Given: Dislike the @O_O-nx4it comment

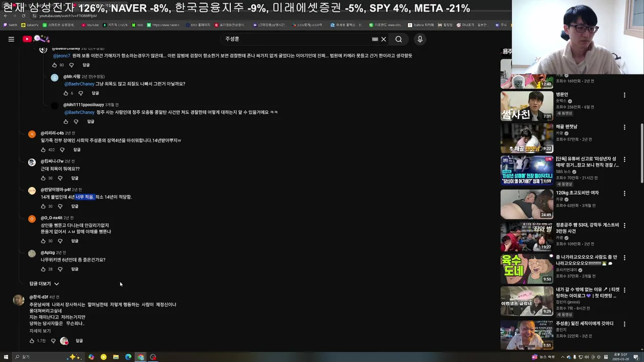Looking at the screenshot, I should point(60,241).
